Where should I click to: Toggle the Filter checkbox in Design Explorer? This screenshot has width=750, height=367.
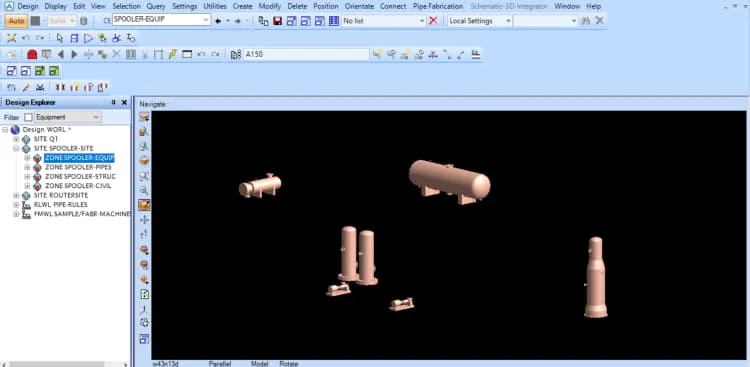pos(28,117)
